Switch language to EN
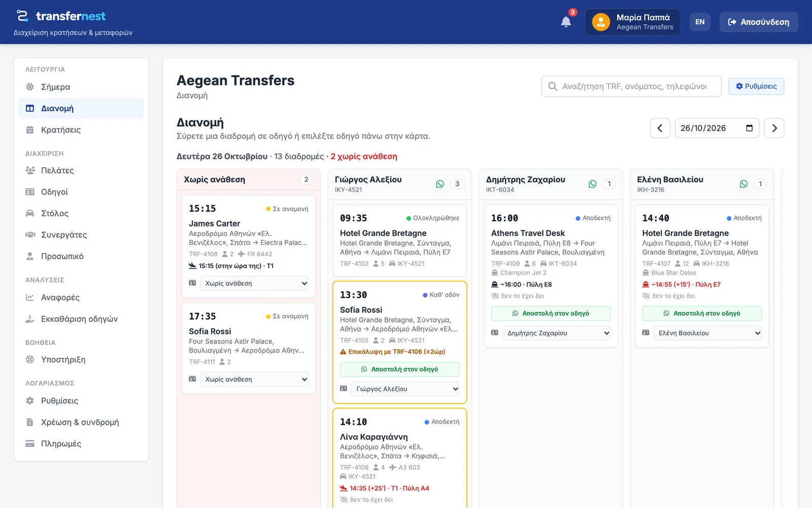 (x=700, y=22)
